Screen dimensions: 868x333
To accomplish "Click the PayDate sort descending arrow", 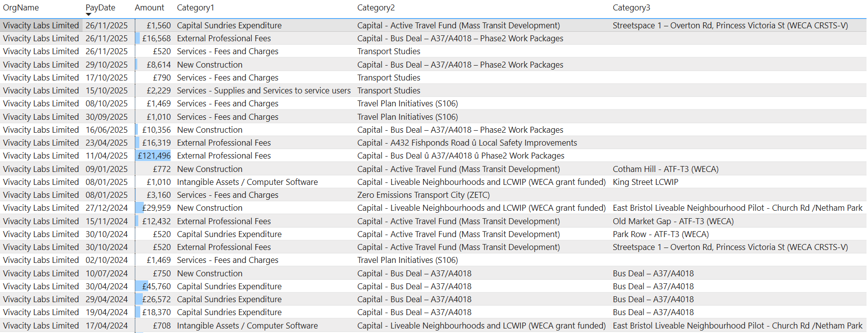I will point(89,14).
